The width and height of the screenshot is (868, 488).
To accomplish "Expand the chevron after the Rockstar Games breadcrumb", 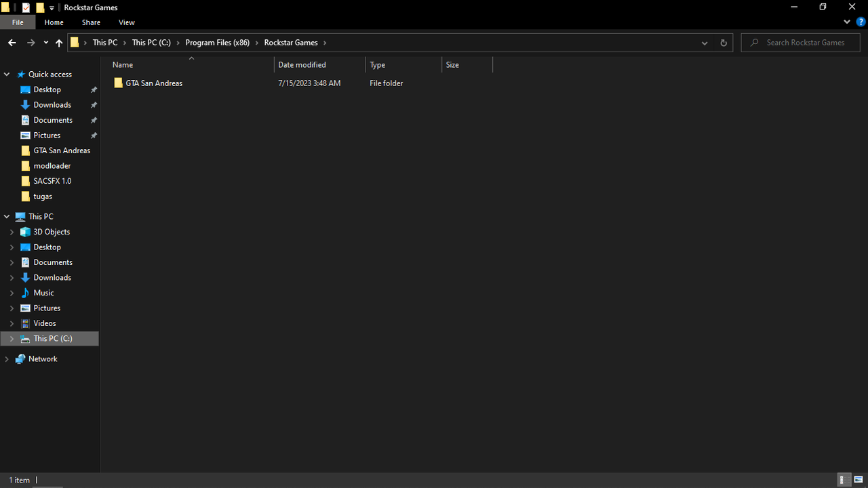I will click(325, 42).
